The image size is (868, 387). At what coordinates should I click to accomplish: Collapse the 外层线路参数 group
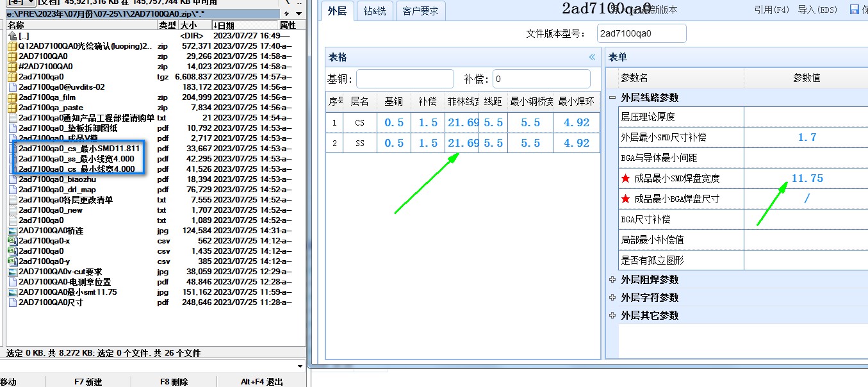point(612,97)
